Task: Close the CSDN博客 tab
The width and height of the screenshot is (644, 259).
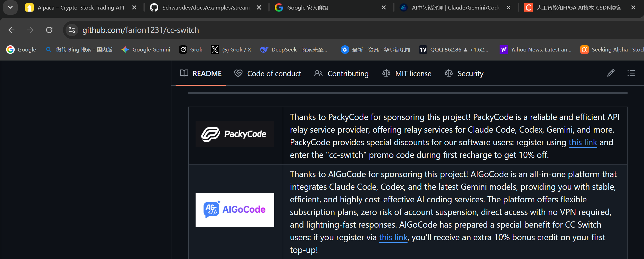Action: [633, 8]
